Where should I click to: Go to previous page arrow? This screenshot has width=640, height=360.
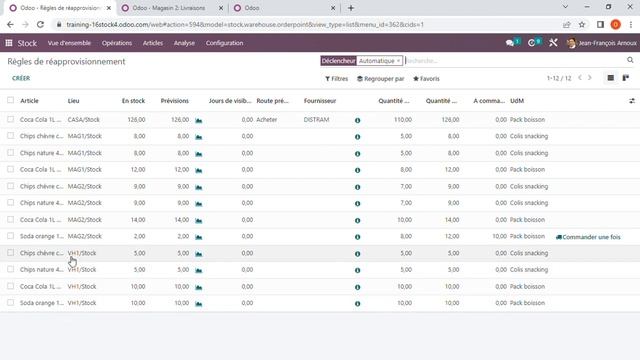point(580,78)
